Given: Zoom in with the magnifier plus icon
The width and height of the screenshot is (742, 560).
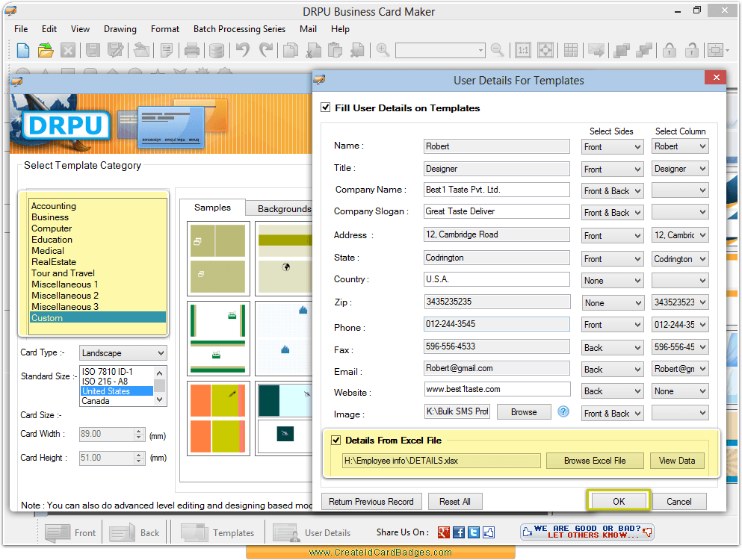Looking at the screenshot, I should tap(383, 50).
